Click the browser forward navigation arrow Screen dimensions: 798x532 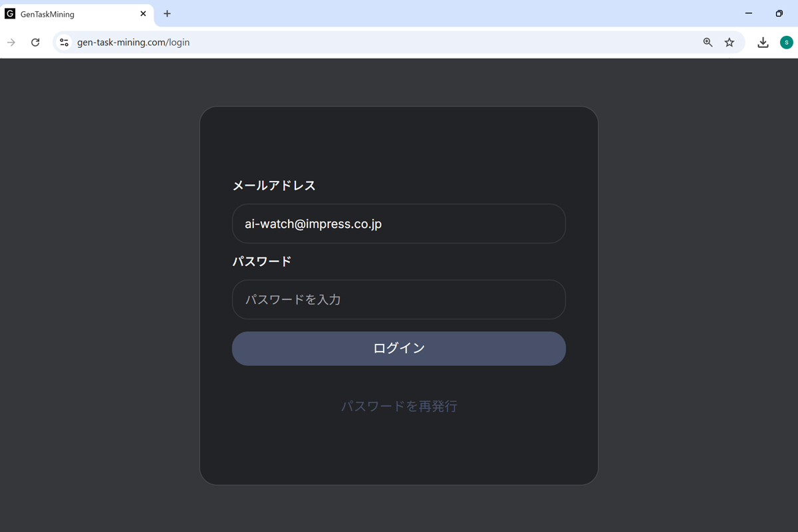coord(11,42)
